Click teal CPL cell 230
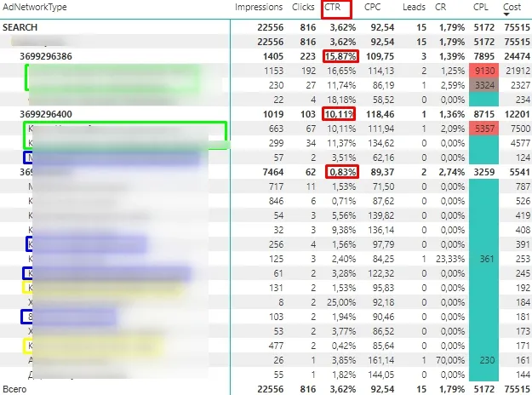The width and height of the screenshot is (532, 395). (487, 360)
